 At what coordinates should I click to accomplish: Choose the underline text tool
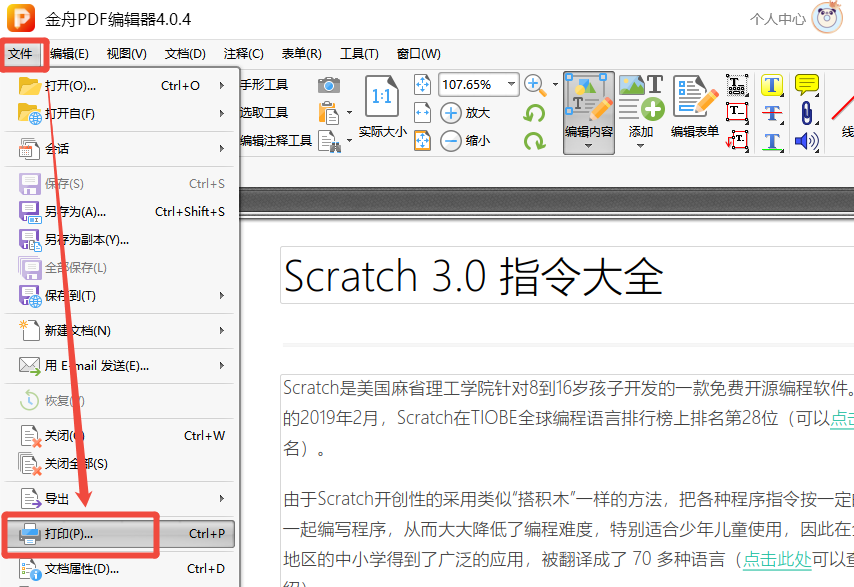(x=772, y=141)
